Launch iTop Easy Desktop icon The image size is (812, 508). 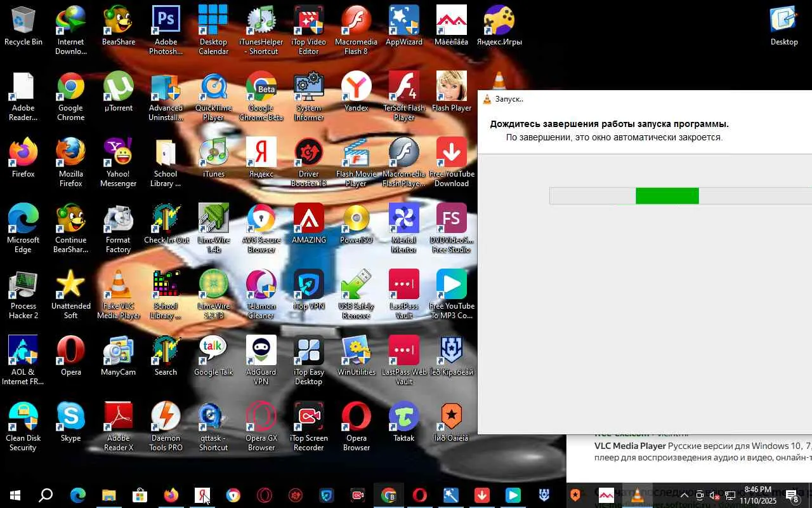[309, 361]
